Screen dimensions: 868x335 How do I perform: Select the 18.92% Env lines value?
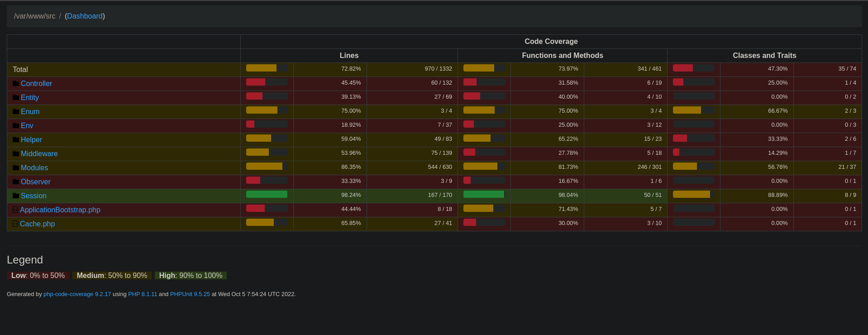click(351, 125)
